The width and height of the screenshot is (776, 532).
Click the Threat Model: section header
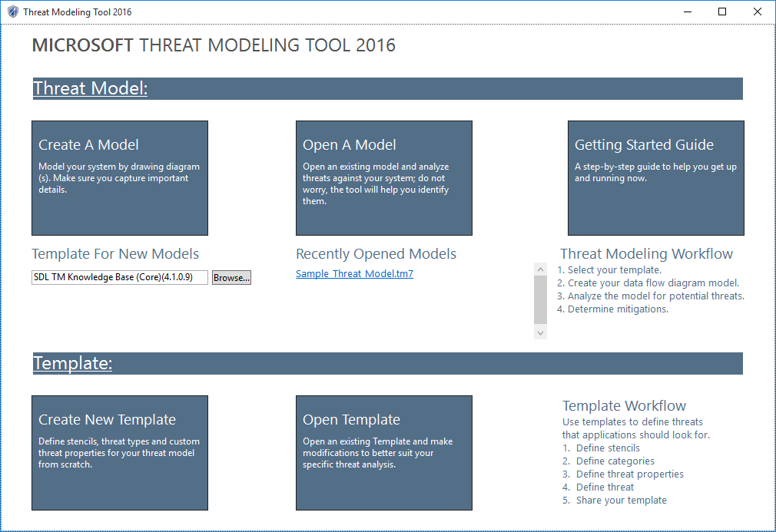point(91,89)
